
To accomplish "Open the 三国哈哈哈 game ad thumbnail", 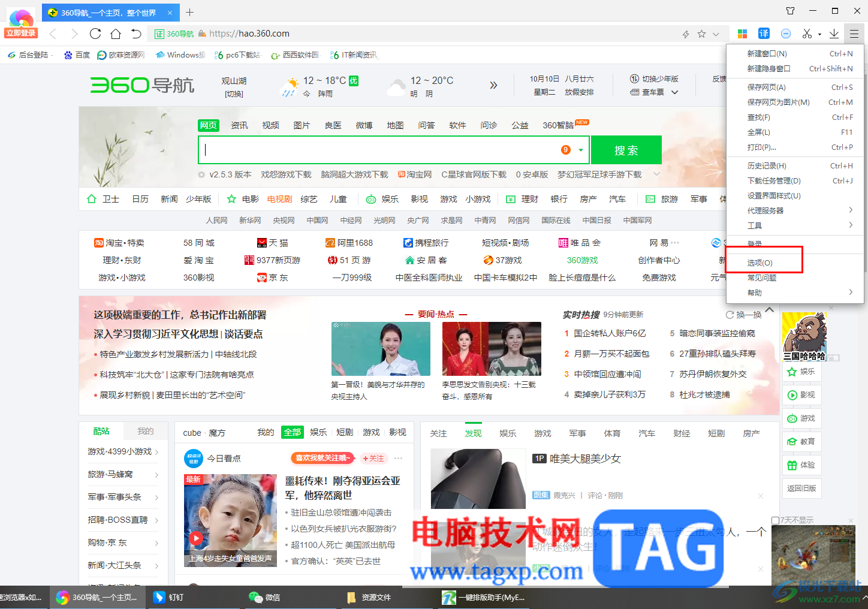I will [x=804, y=337].
